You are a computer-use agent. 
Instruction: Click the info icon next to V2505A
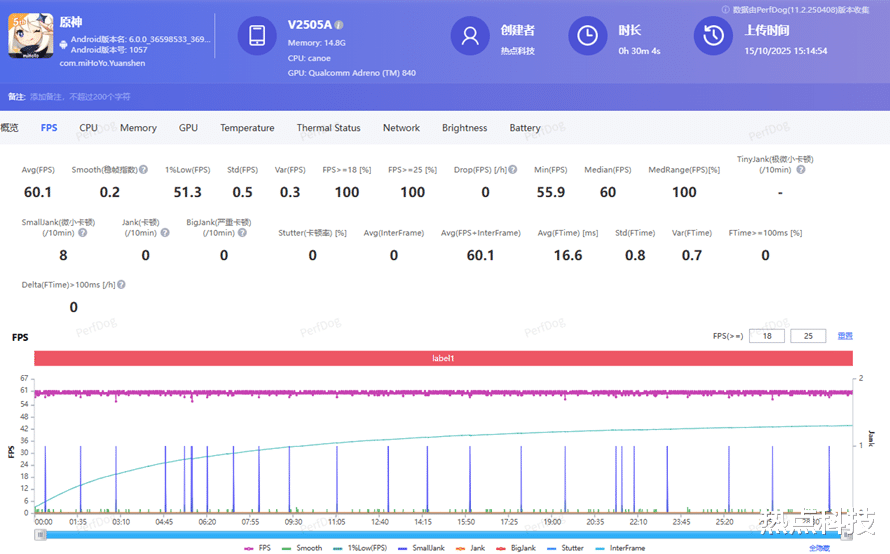click(339, 24)
